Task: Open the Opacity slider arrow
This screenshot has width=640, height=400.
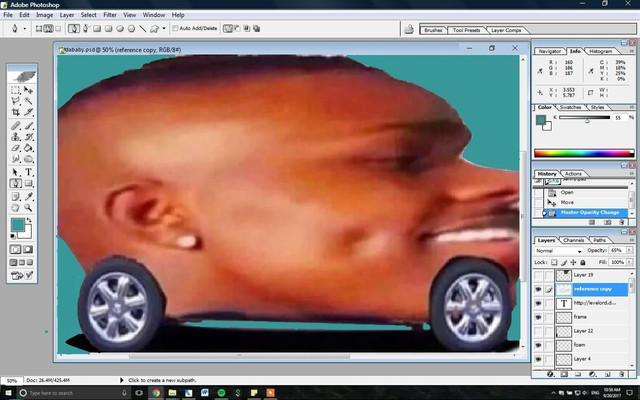Action: [630, 250]
